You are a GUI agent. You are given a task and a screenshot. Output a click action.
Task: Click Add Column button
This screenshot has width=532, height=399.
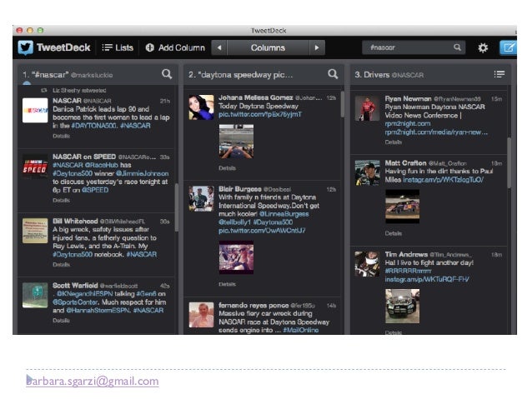[175, 47]
